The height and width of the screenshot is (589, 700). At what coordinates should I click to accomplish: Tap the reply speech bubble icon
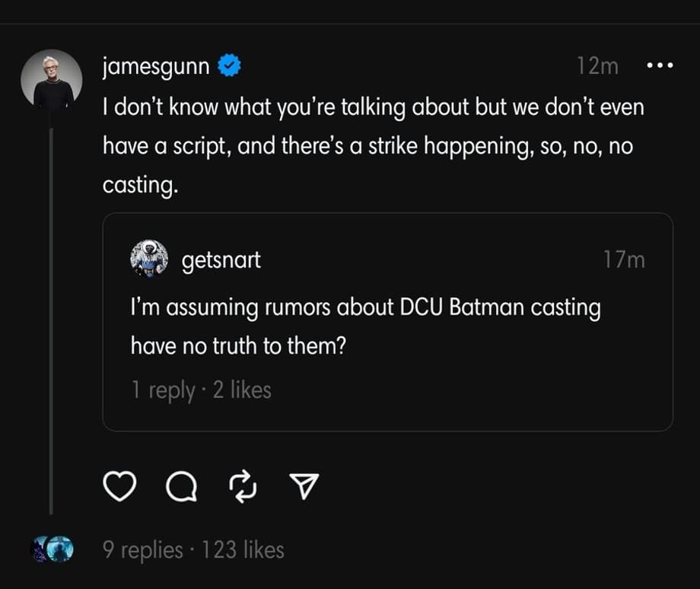click(181, 486)
